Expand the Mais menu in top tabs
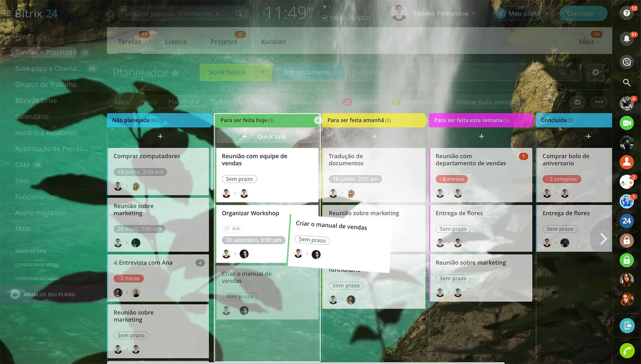Image resolution: width=641 pixels, height=364 pixels. pos(588,42)
